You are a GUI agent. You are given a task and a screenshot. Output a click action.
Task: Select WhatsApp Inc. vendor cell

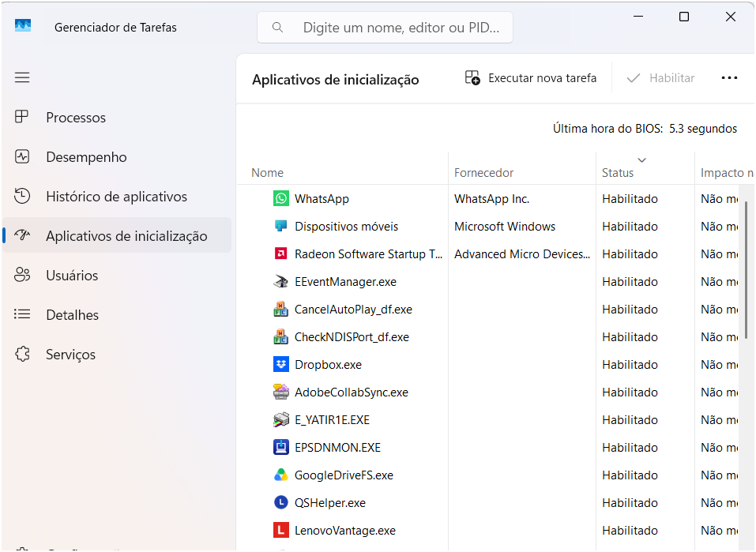click(491, 199)
